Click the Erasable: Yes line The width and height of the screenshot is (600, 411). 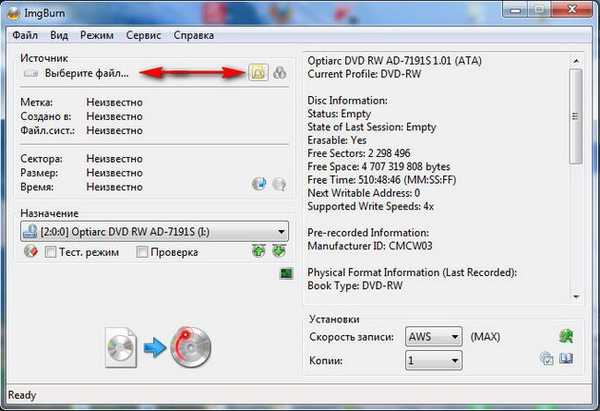(x=337, y=140)
